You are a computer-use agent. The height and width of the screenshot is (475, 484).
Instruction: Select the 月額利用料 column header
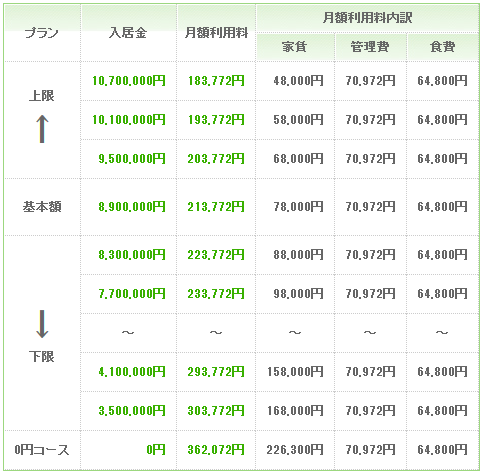coord(216,33)
